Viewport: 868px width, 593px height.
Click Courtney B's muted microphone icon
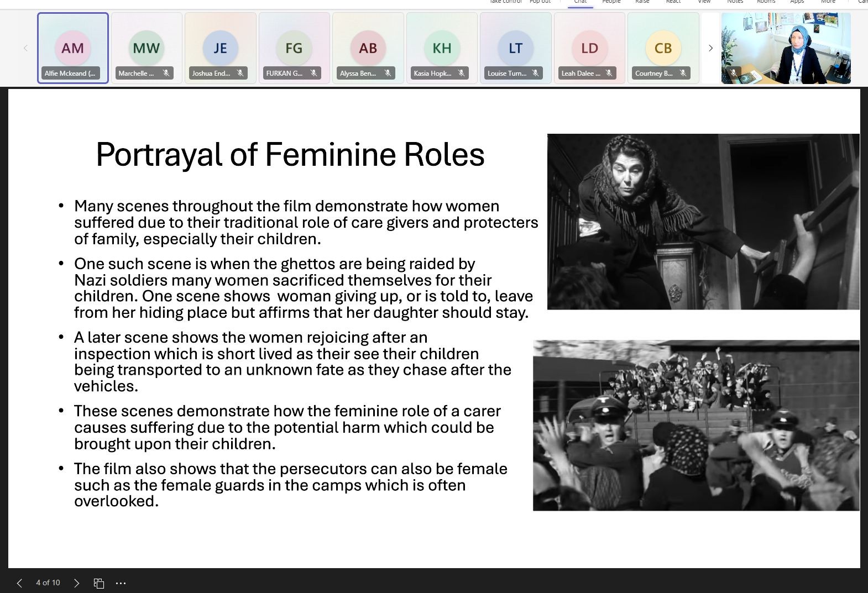683,73
